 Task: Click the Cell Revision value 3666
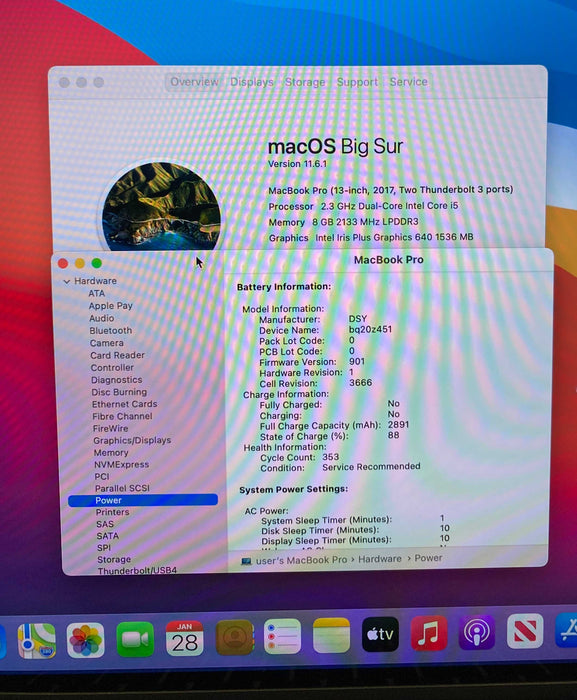(360, 383)
